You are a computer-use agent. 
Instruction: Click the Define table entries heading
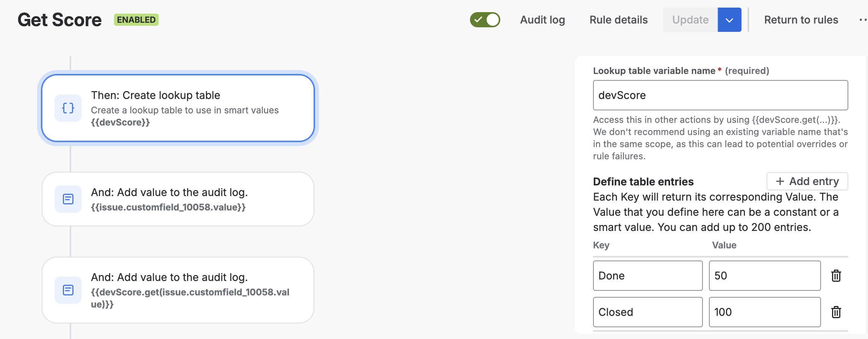click(643, 182)
